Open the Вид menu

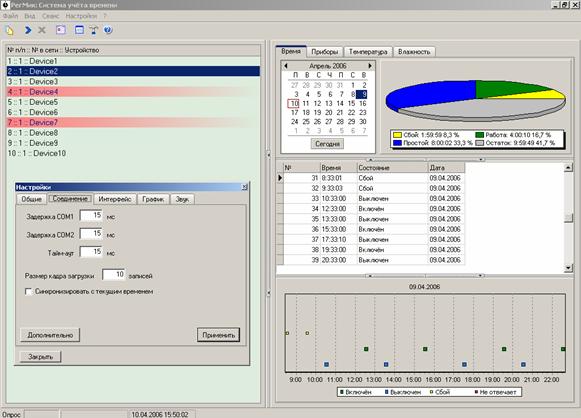pos(30,16)
